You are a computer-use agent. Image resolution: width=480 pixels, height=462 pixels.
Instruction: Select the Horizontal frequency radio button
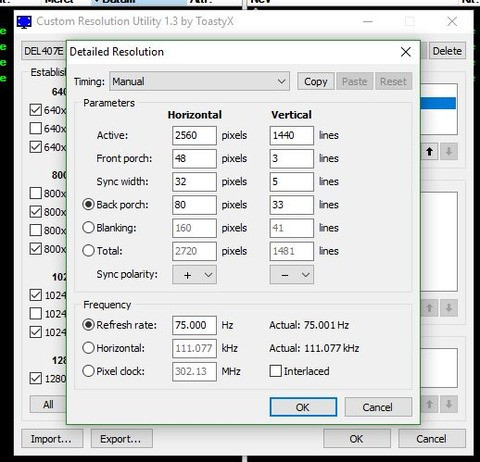[88, 348]
